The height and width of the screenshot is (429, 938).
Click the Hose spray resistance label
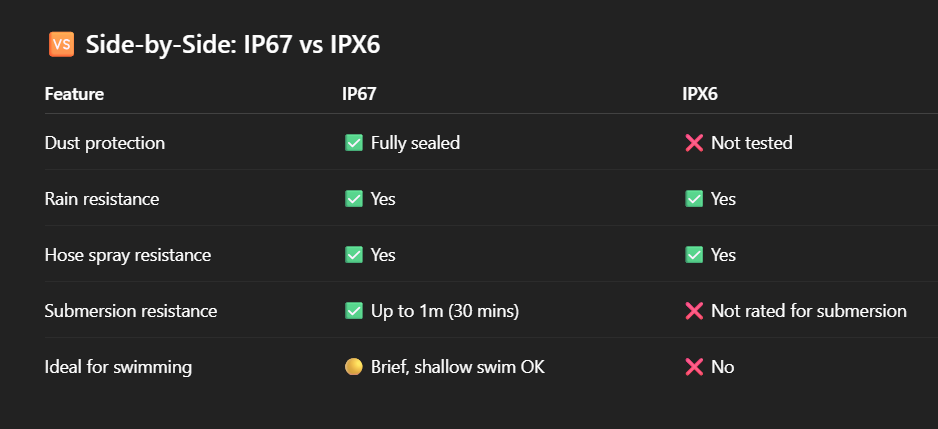128,255
